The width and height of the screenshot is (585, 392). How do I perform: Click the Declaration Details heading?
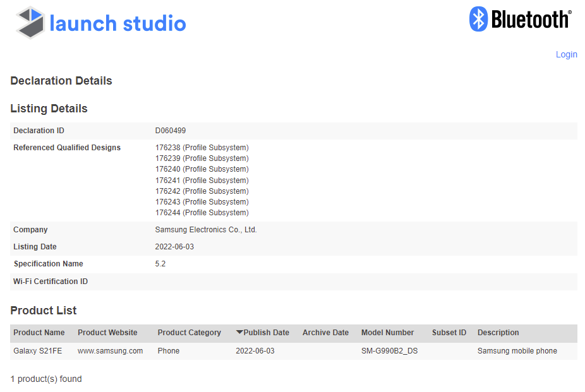click(61, 81)
